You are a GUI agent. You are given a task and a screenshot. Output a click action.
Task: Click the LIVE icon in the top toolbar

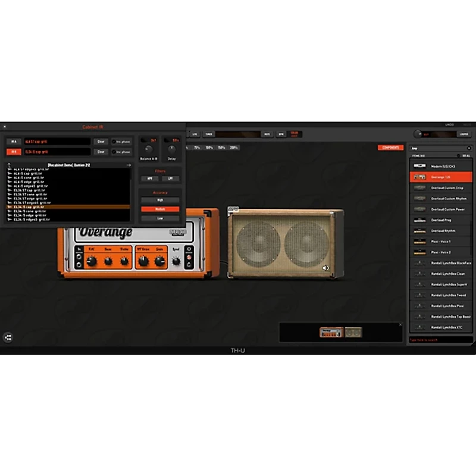pyautogui.click(x=194, y=133)
